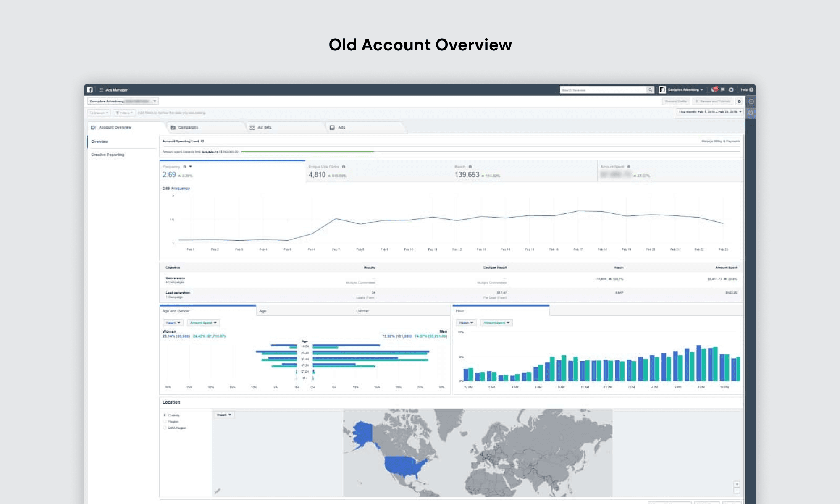The height and width of the screenshot is (504, 840).
Task: Open the notifications globe icon
Action: pos(714,90)
